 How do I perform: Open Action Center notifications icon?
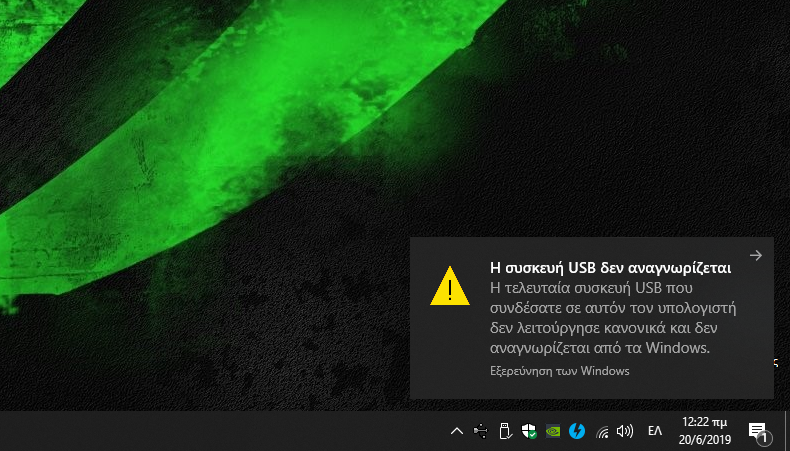(x=759, y=432)
